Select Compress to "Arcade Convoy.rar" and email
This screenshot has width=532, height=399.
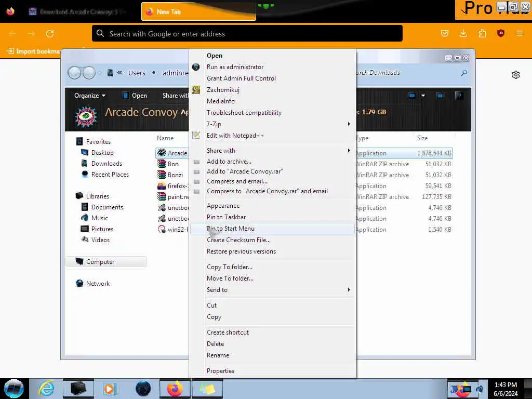point(267,191)
